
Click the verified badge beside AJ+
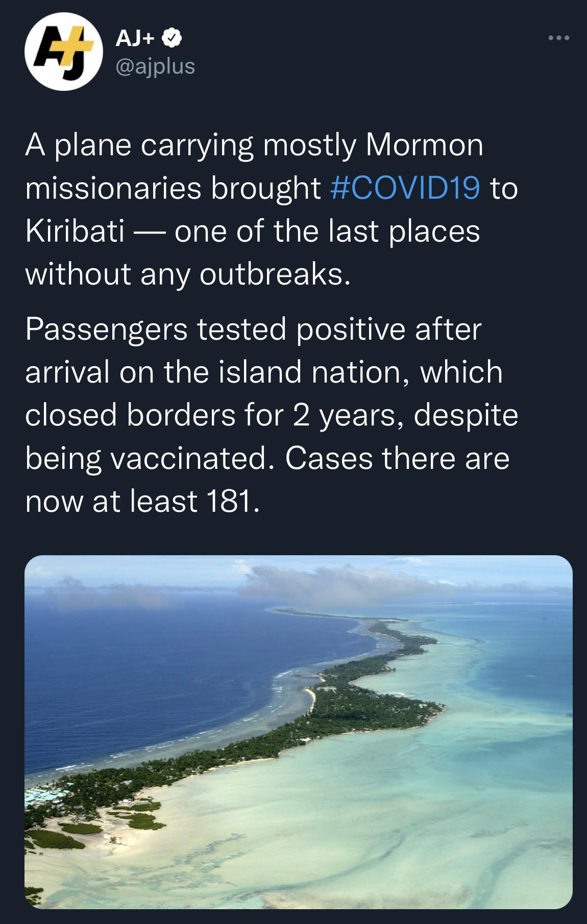(172, 38)
